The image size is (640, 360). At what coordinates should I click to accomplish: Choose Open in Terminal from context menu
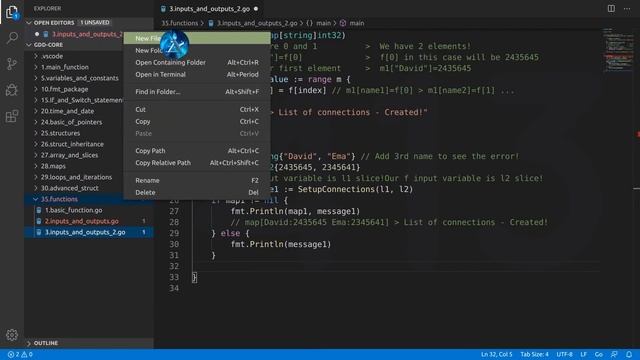tap(197, 74)
